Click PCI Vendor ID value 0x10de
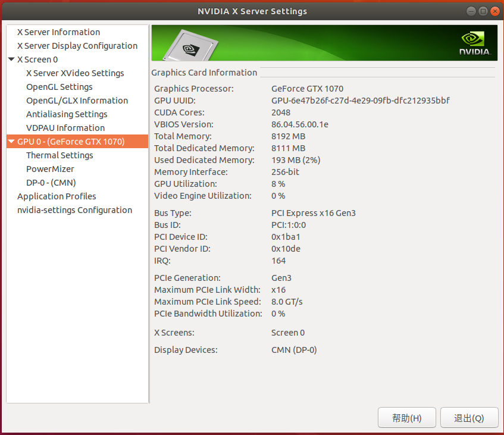504x435 pixels. 286,249
